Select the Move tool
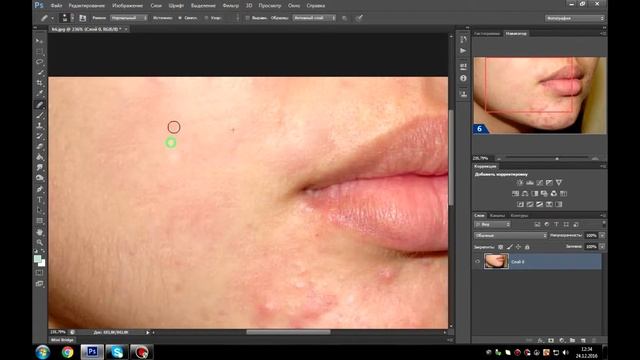The width and height of the screenshot is (640, 360). [x=39, y=41]
